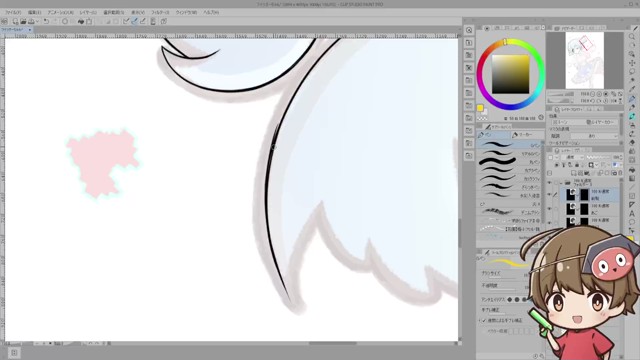Toggle visibility of the folder layer
This screenshot has height=360, width=640.
[x=549, y=183]
